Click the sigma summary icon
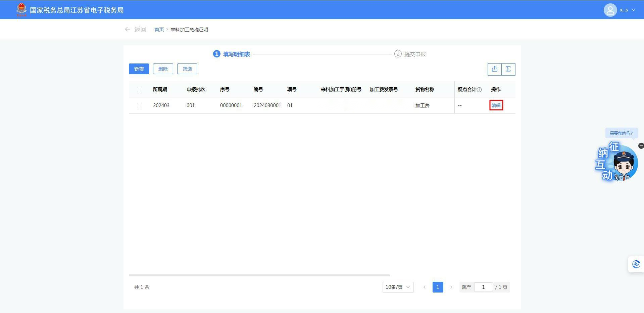The height and width of the screenshot is (313, 644). [508, 69]
